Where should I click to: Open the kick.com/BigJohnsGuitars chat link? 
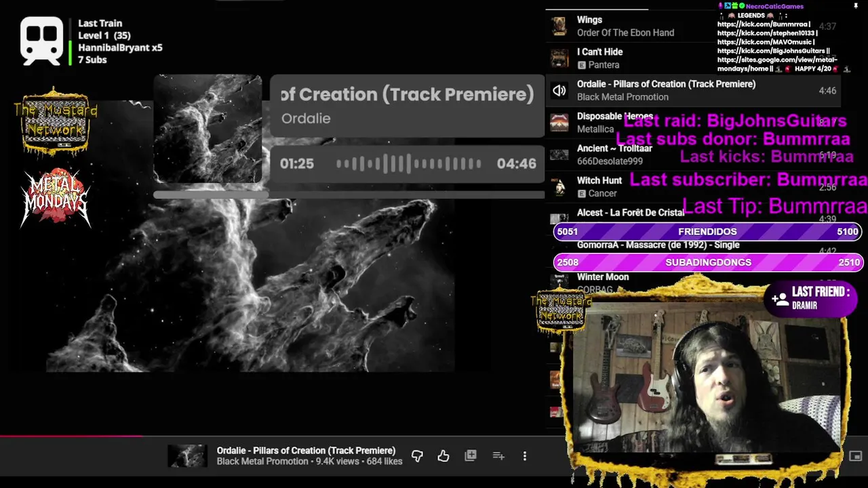770,51
